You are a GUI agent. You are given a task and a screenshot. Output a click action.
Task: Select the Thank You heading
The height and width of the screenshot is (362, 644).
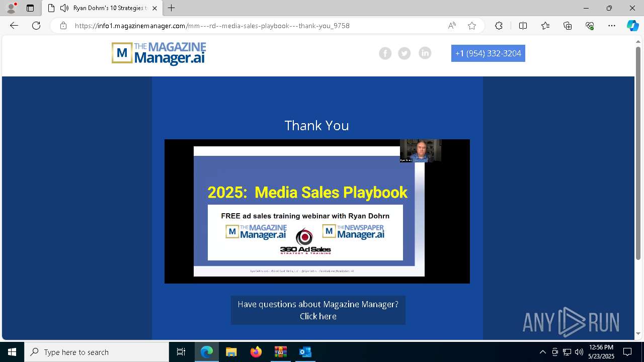click(316, 125)
